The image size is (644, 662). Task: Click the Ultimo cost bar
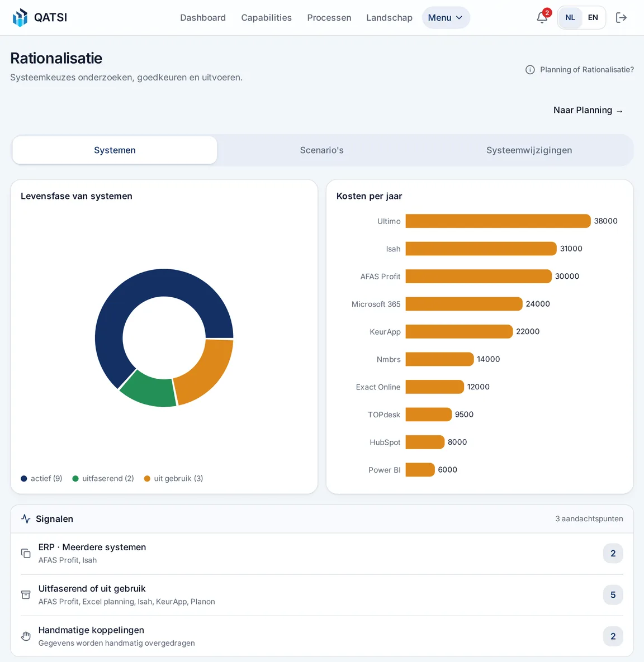498,221
